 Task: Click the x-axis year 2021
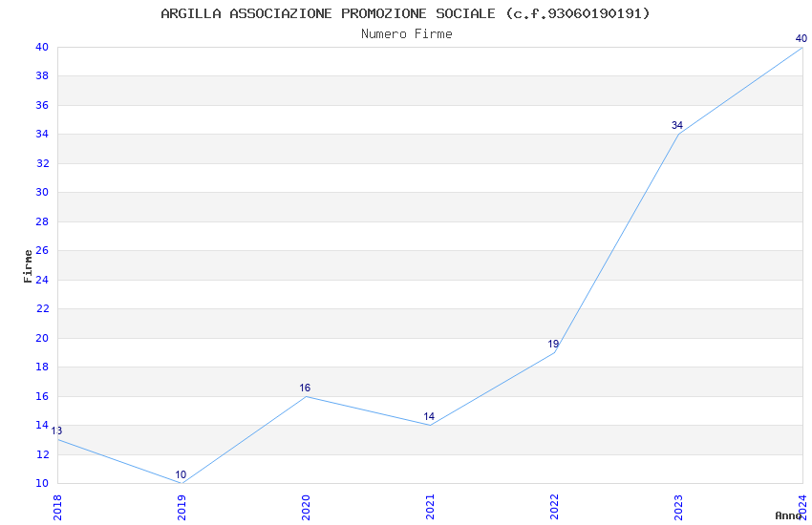point(430,507)
